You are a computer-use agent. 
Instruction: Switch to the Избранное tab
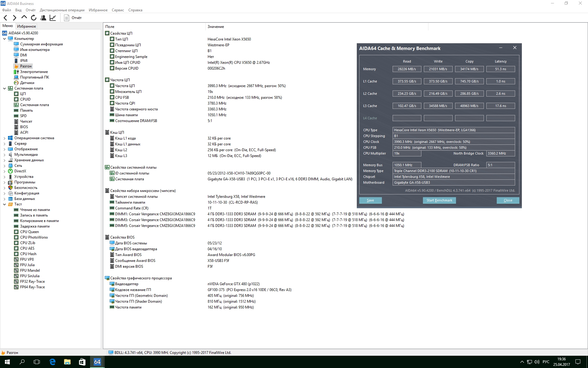point(26,26)
